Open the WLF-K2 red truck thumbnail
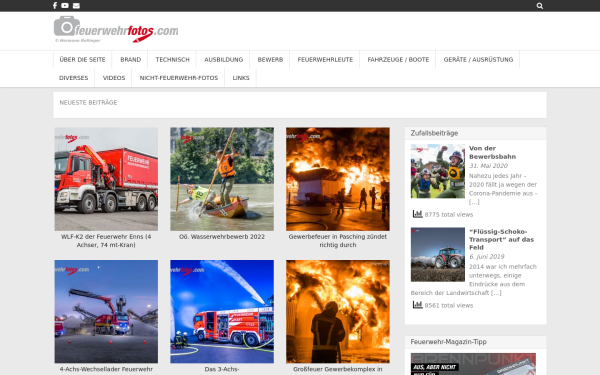This screenshot has width=600, height=375. tap(106, 179)
